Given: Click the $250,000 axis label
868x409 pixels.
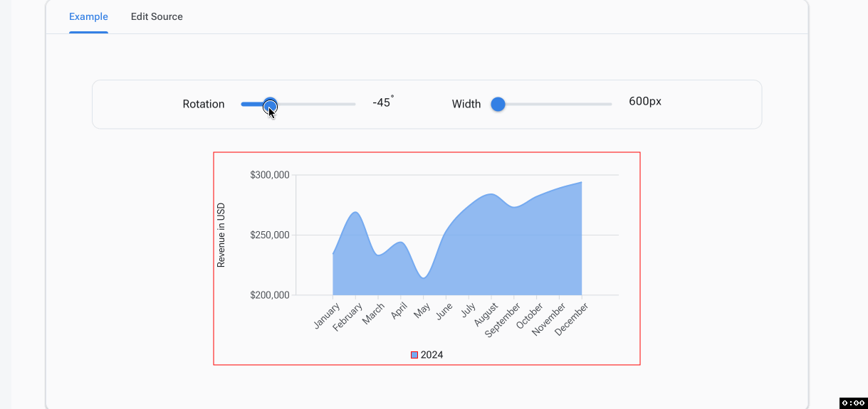Looking at the screenshot, I should [270, 235].
